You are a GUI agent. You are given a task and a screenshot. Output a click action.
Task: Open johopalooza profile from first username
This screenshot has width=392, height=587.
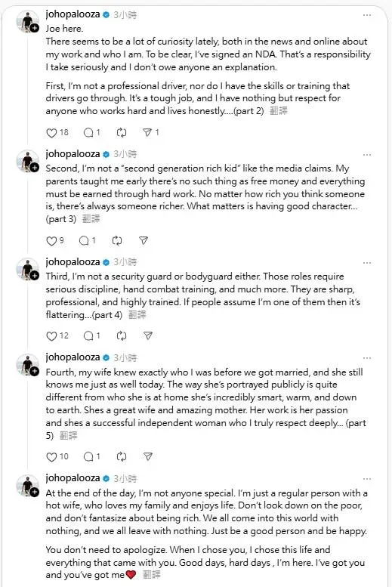(x=73, y=14)
